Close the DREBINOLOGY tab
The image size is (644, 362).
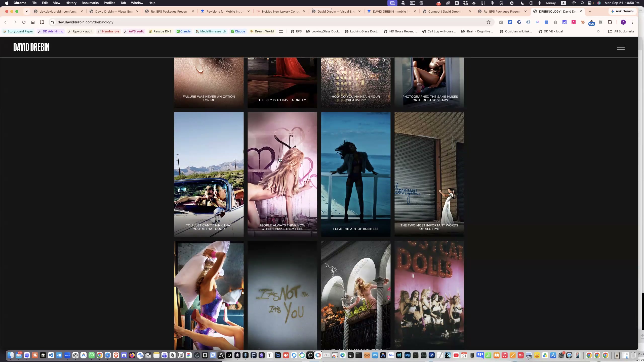click(x=581, y=11)
